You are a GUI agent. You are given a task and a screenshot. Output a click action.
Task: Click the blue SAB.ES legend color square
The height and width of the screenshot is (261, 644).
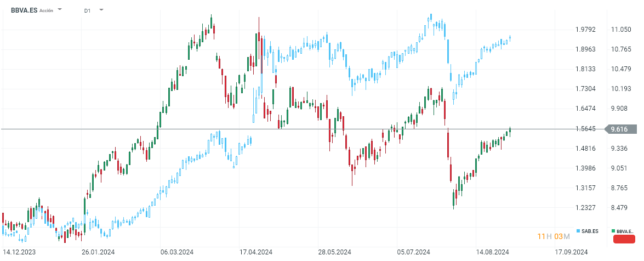pyautogui.click(x=578, y=231)
